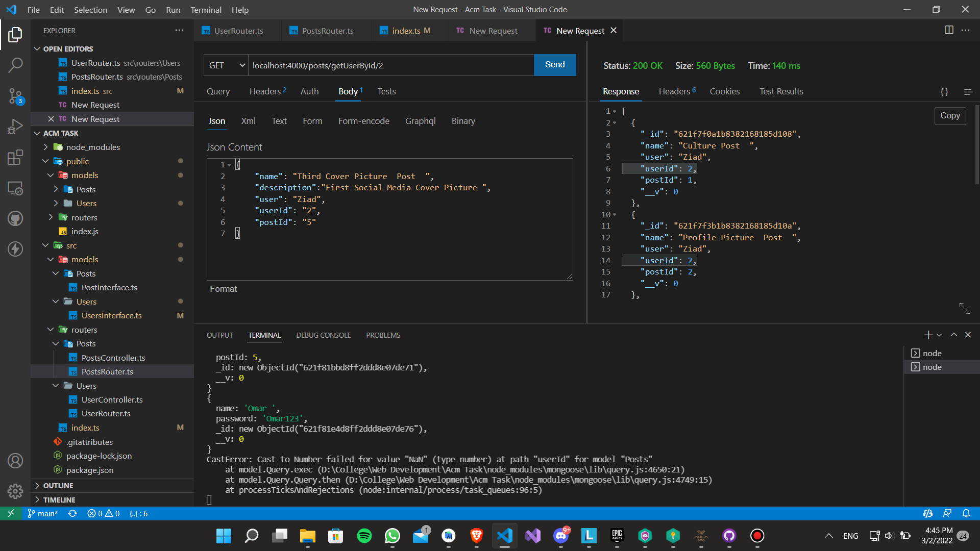Open the DEBUG CONSOLE panel tab
980x551 pixels.
point(323,335)
